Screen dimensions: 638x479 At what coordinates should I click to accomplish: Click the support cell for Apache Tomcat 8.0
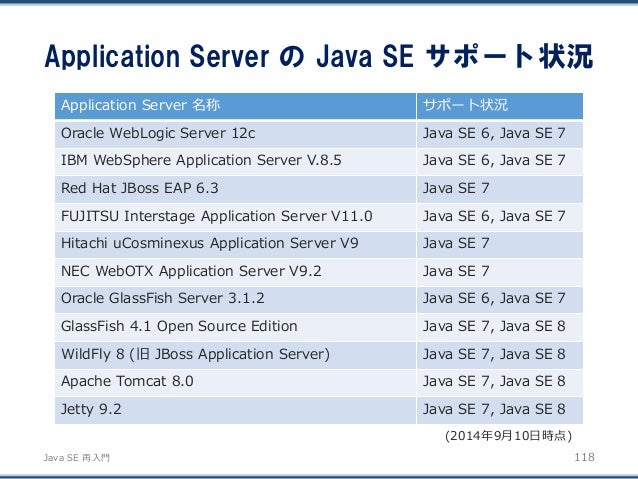pos(500,382)
